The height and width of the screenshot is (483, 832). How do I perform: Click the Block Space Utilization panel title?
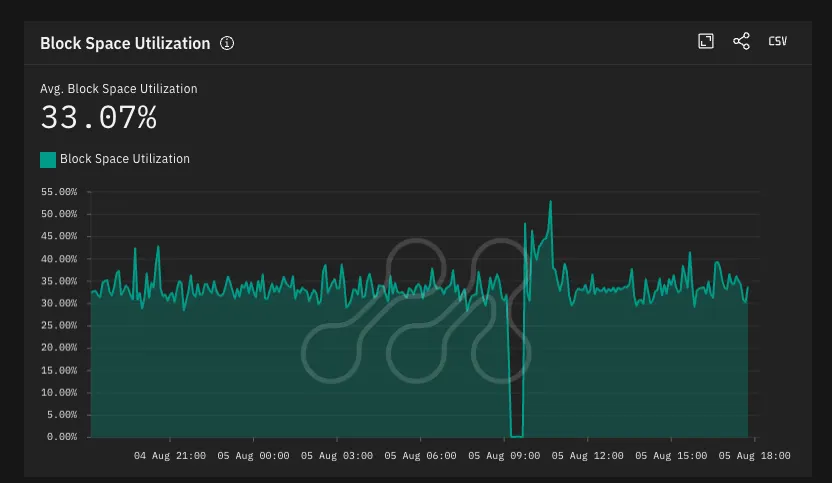coord(125,43)
